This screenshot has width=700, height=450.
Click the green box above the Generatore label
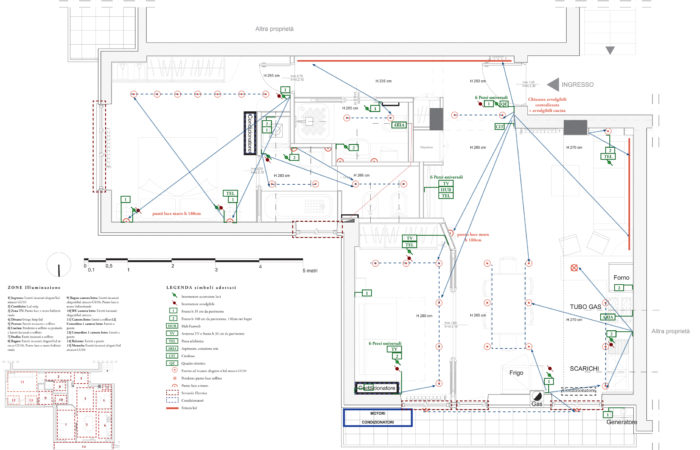click(608, 414)
